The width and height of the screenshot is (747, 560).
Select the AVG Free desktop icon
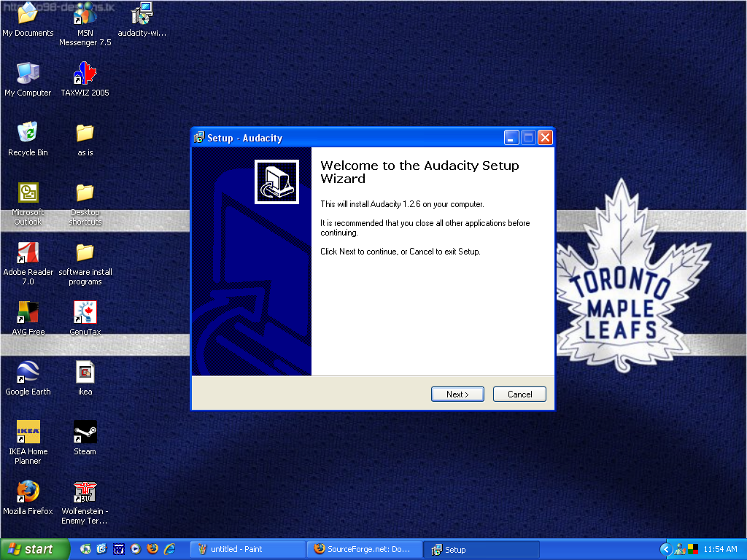28,319
